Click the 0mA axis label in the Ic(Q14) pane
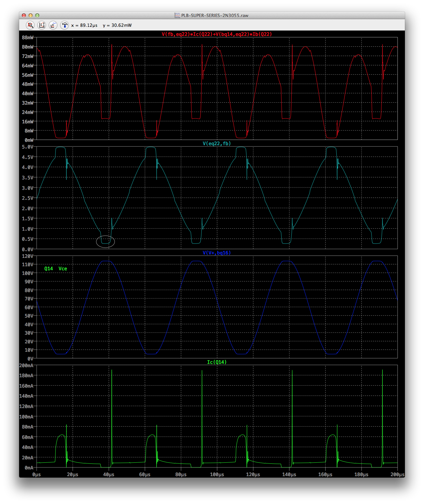The image size is (424, 504). click(x=29, y=468)
